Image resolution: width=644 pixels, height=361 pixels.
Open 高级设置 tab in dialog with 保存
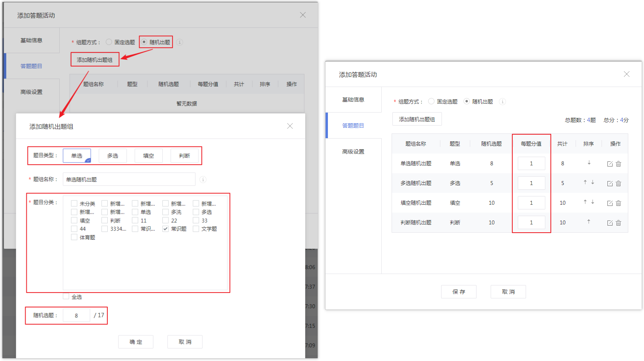click(353, 152)
